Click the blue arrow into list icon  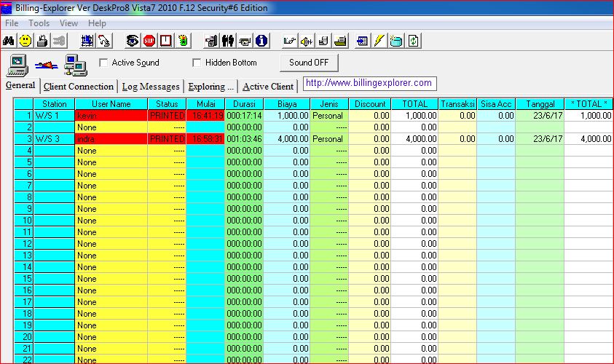click(x=362, y=41)
